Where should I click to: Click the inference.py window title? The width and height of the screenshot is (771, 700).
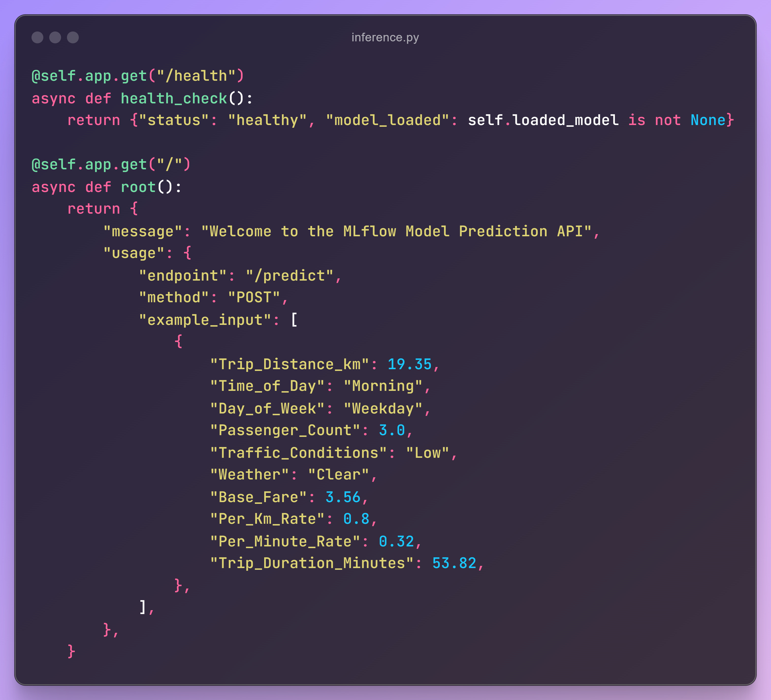coord(385,37)
